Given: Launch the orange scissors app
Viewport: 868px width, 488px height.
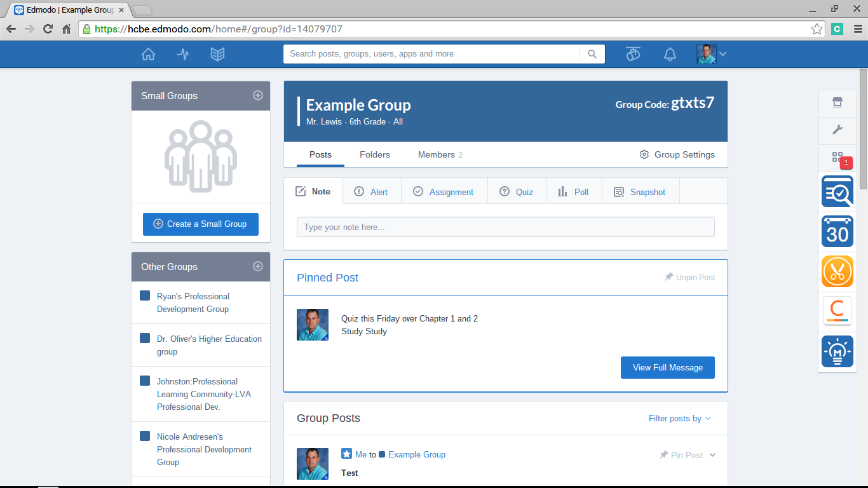Looking at the screenshot, I should click(837, 271).
